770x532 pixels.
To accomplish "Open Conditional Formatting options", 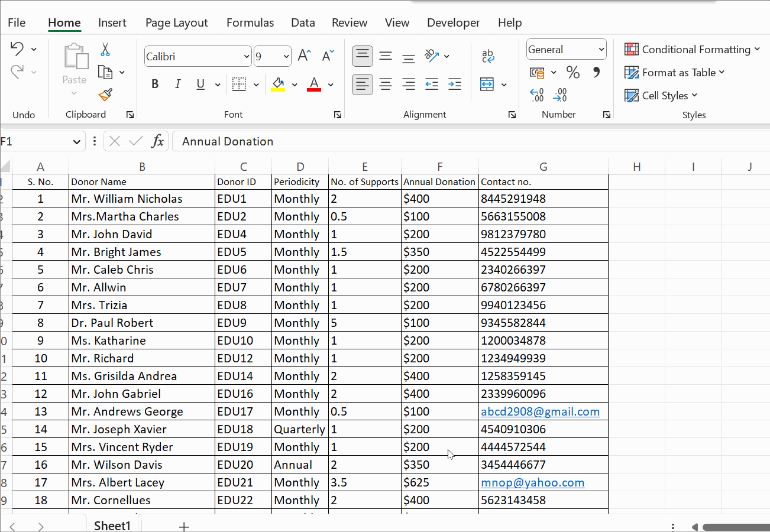I will [692, 49].
